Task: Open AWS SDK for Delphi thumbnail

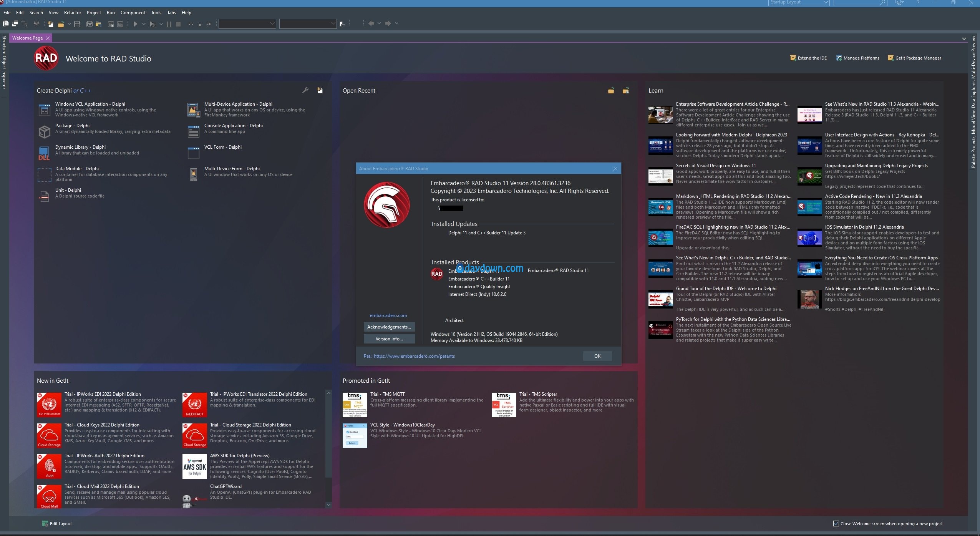Action: point(194,466)
